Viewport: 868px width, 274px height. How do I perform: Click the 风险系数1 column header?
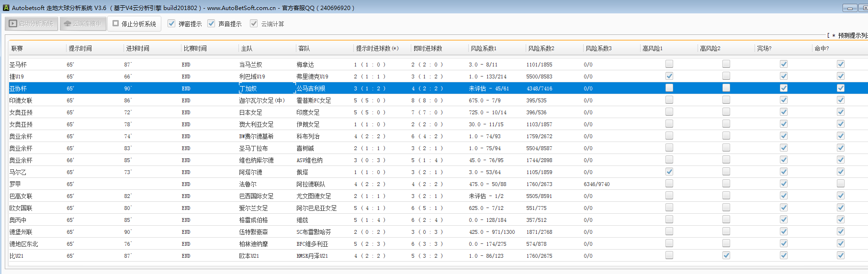[484, 48]
